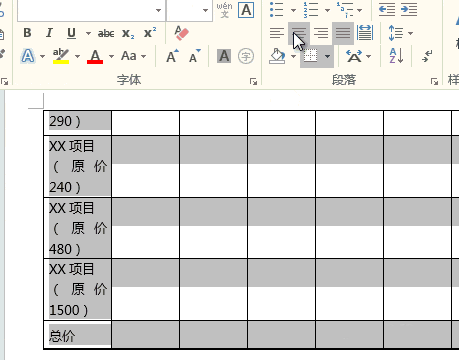This screenshot has height=360, width=459.
Task: Click cell containing 290）
Action: pos(78,122)
